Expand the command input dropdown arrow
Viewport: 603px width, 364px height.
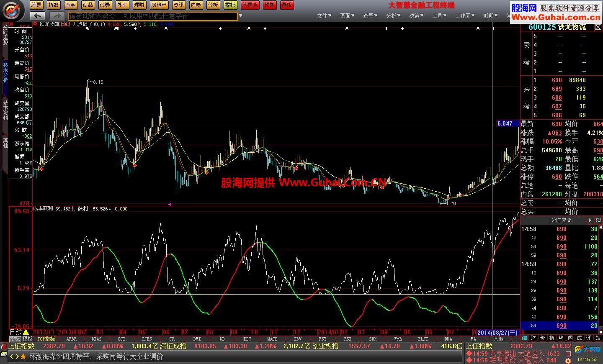click(240, 16)
